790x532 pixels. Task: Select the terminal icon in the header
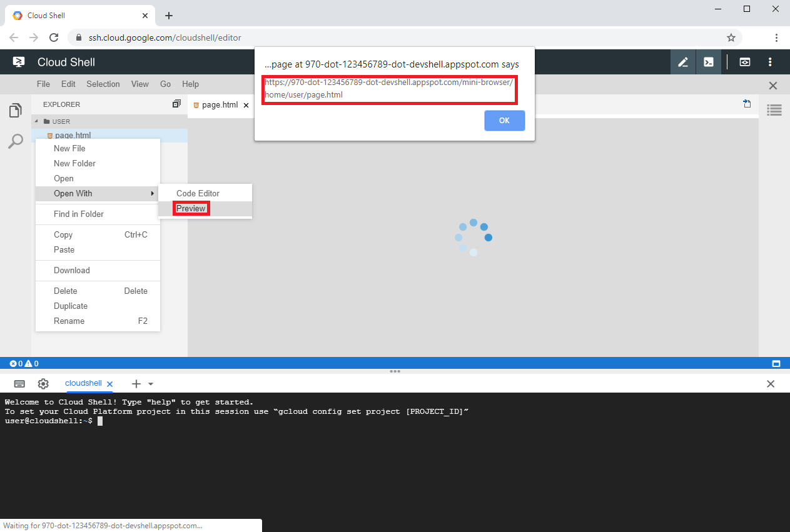click(x=709, y=62)
